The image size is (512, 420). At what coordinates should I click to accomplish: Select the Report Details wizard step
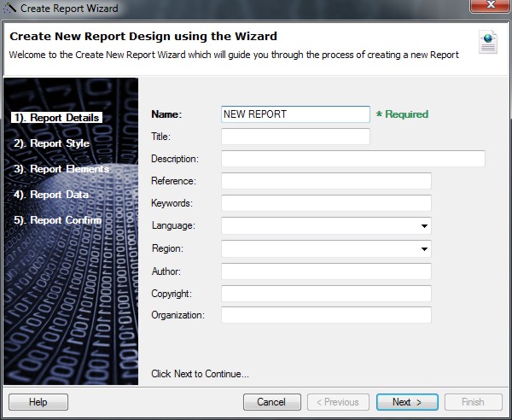point(57,118)
